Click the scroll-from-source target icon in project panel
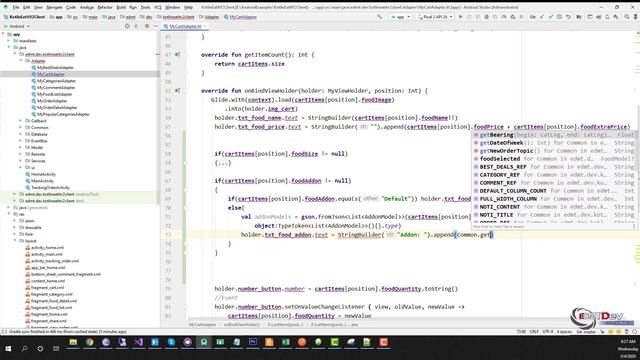The width and height of the screenshot is (640, 360). [127, 26]
